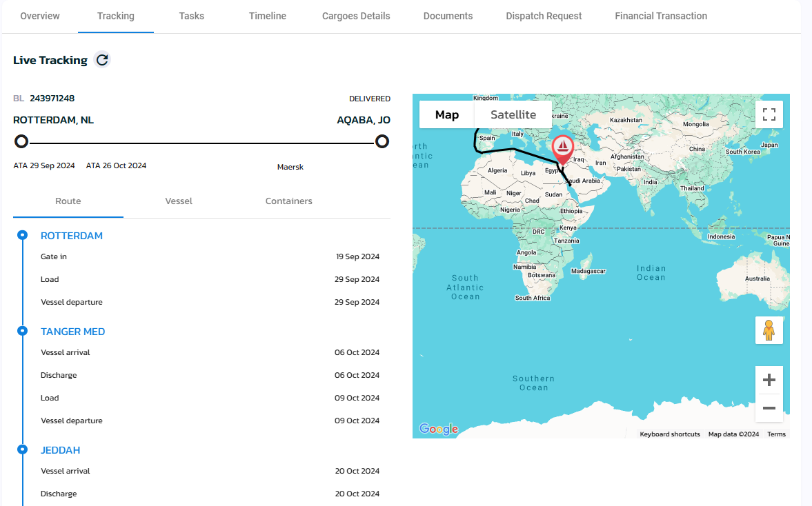
Task: Zoom in on the map
Action: click(769, 378)
